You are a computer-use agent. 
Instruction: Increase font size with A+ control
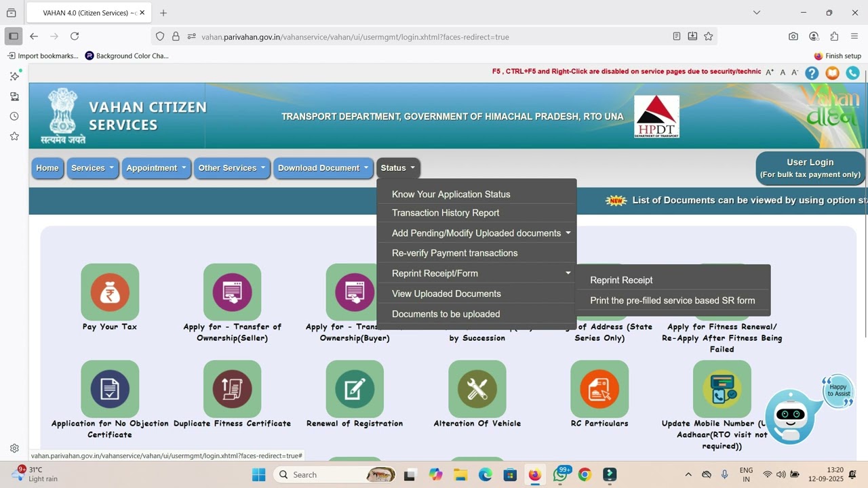coord(770,73)
